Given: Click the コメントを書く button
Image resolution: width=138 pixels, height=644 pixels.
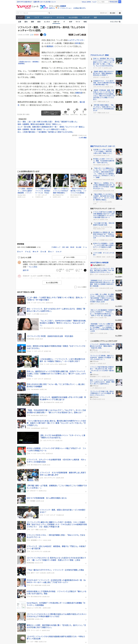Looking at the screenshot, I should (69, 257).
